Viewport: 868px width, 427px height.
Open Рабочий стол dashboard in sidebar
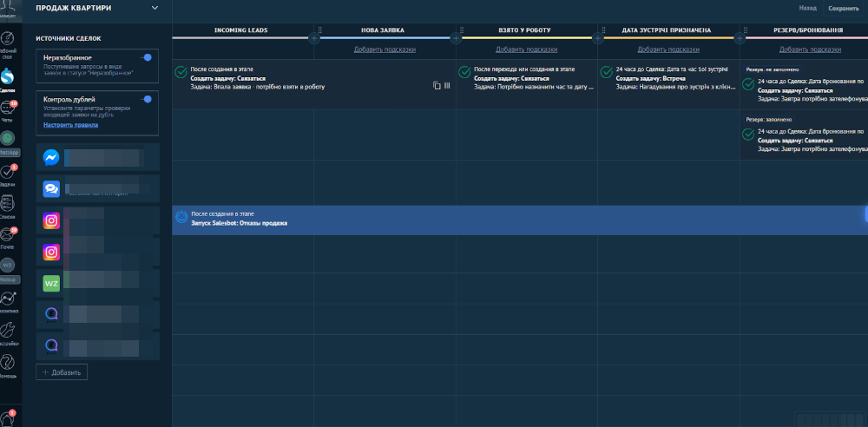coord(8,45)
